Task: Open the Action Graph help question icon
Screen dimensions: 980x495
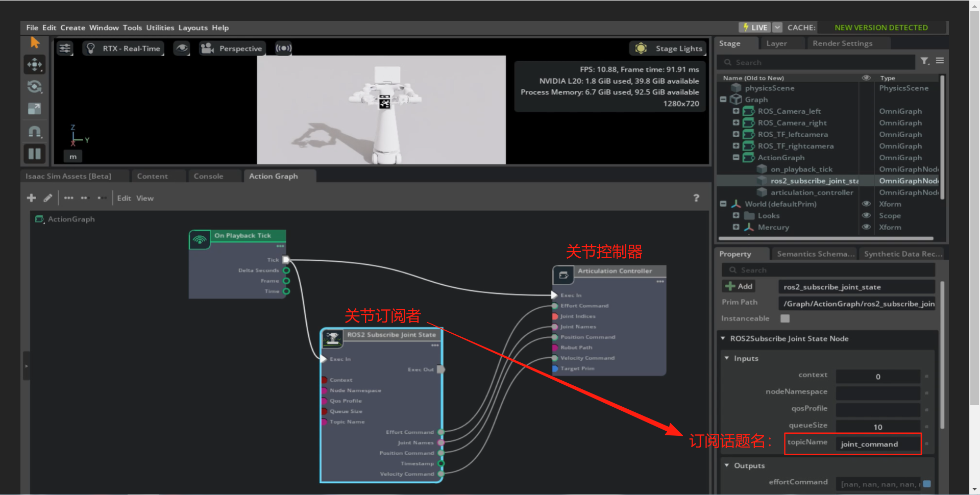Action: [696, 197]
